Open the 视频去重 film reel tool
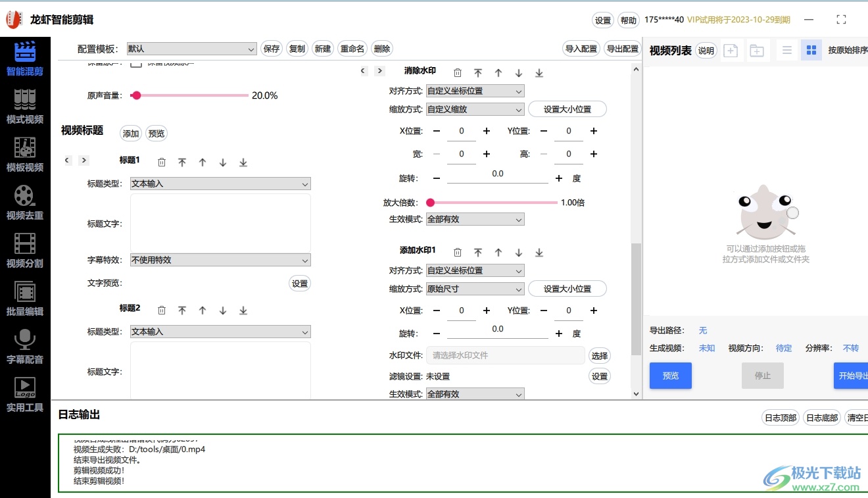This screenshot has height=498, width=868. pos(25,203)
